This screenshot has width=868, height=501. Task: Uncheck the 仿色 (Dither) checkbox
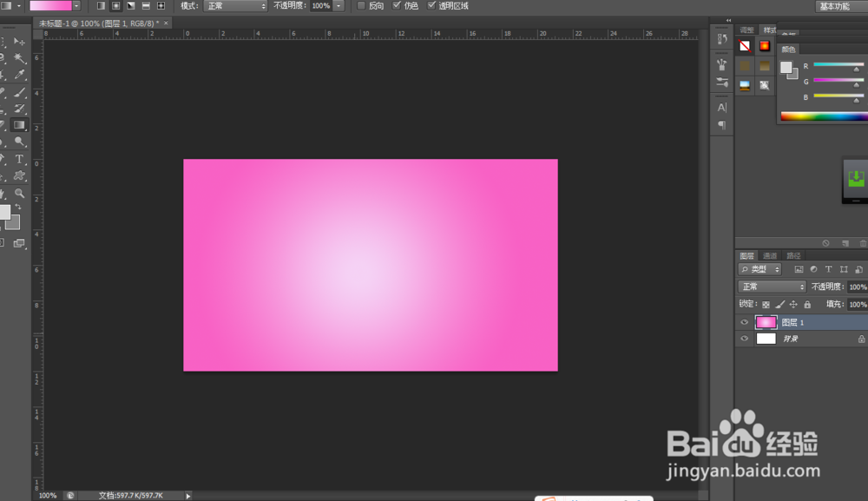coord(397,5)
